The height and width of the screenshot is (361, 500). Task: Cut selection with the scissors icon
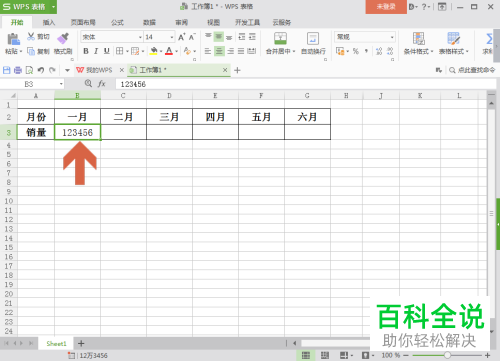click(31, 37)
